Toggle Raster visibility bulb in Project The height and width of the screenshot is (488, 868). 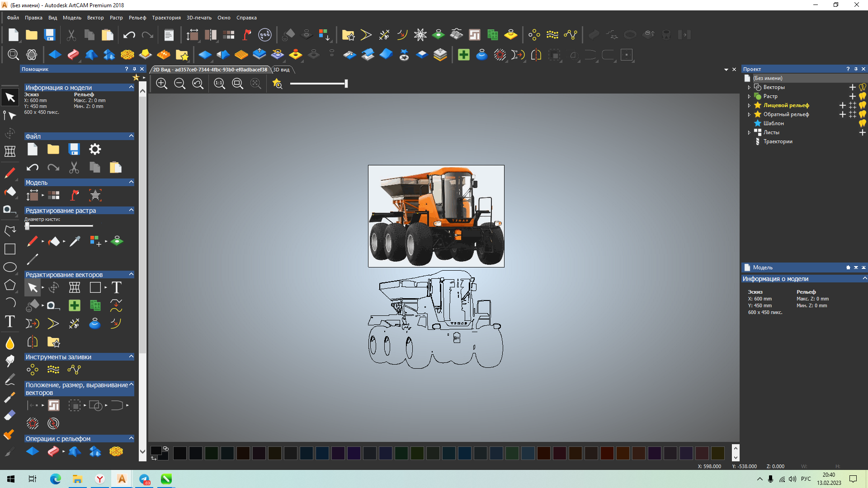(863, 96)
